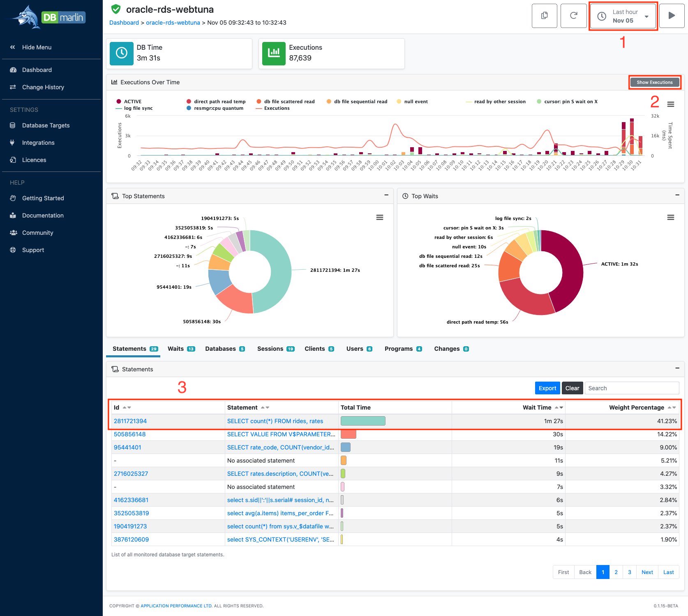Viewport: 688px width, 616px height.
Task: Open Application Performance Ltd footer link
Action: (176, 606)
